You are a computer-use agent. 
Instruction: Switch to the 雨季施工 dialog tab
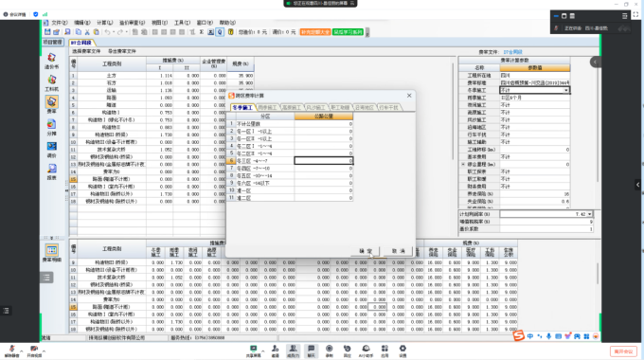tap(267, 107)
